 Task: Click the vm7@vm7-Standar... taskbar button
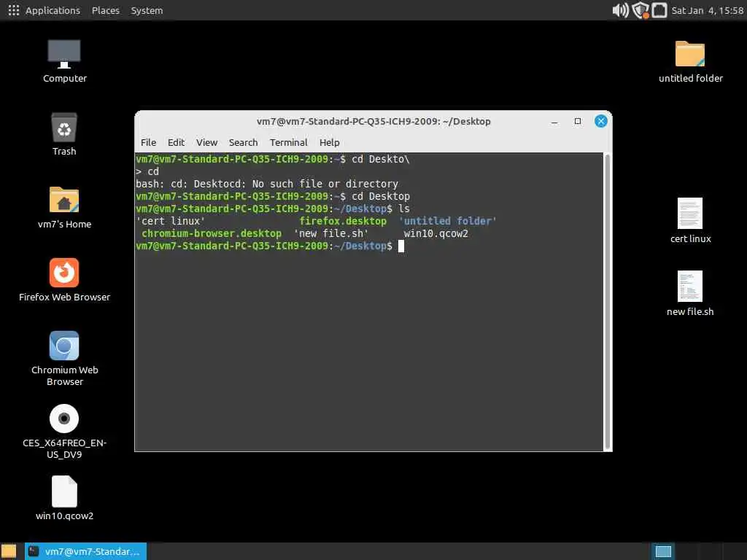pos(86,551)
